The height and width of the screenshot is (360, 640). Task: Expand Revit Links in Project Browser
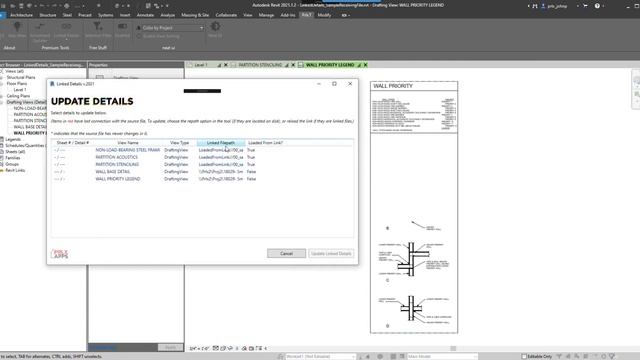(2, 170)
